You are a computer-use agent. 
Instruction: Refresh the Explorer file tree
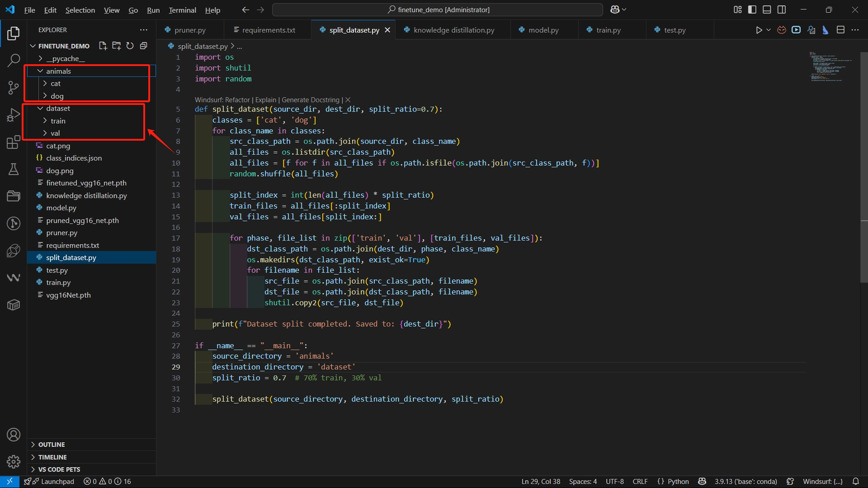[x=130, y=46]
